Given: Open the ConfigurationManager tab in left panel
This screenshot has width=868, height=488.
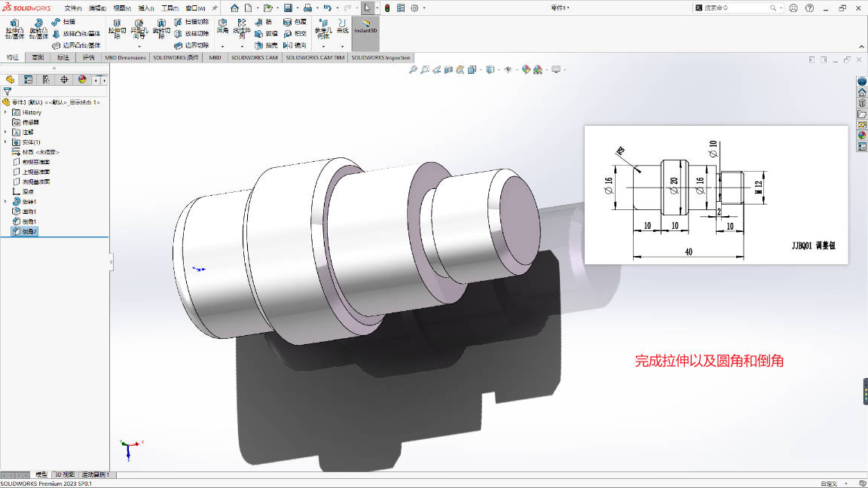Looking at the screenshot, I should tap(46, 80).
